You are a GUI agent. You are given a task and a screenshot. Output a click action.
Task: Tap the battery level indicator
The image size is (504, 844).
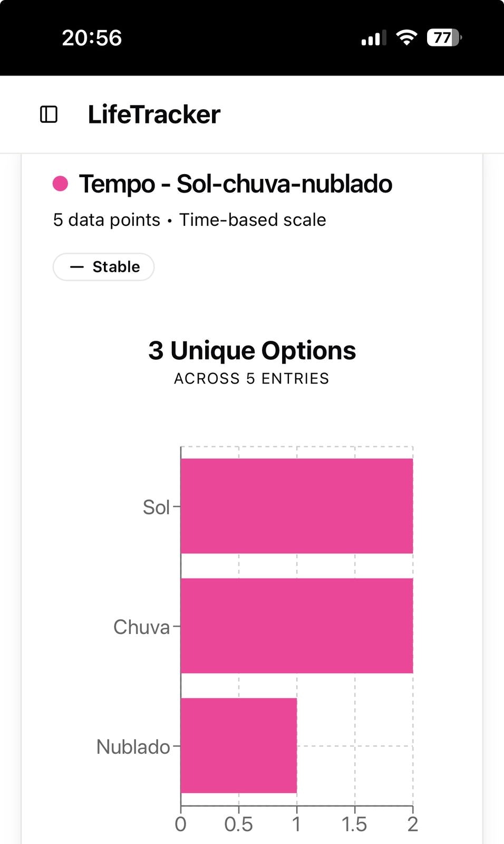444,37
